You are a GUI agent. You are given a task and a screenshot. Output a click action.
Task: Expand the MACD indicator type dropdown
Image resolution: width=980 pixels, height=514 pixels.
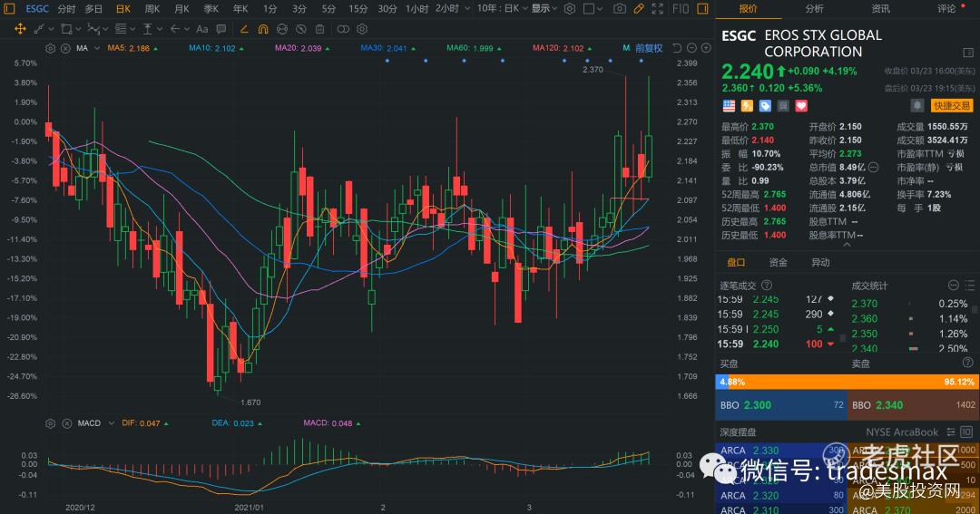[x=112, y=423]
